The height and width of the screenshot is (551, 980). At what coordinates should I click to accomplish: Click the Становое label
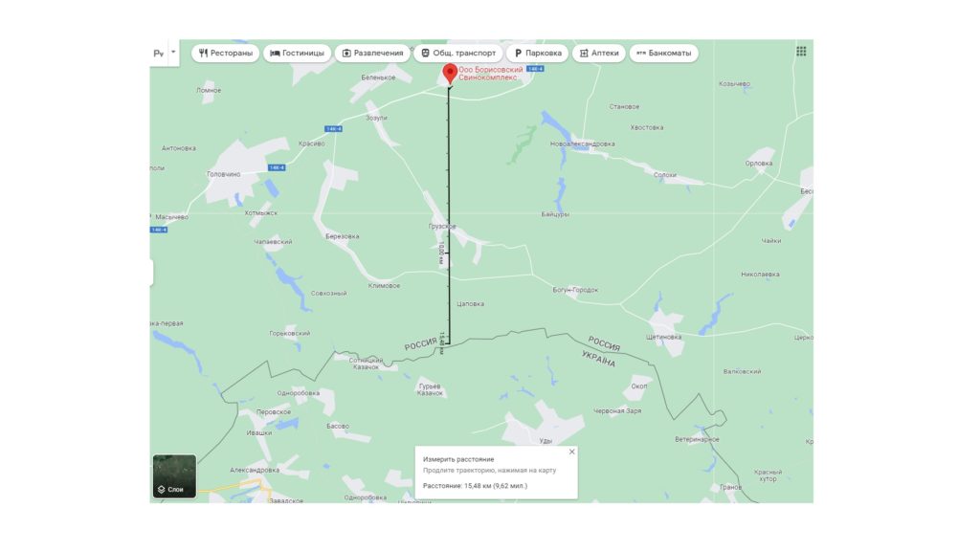coord(624,106)
